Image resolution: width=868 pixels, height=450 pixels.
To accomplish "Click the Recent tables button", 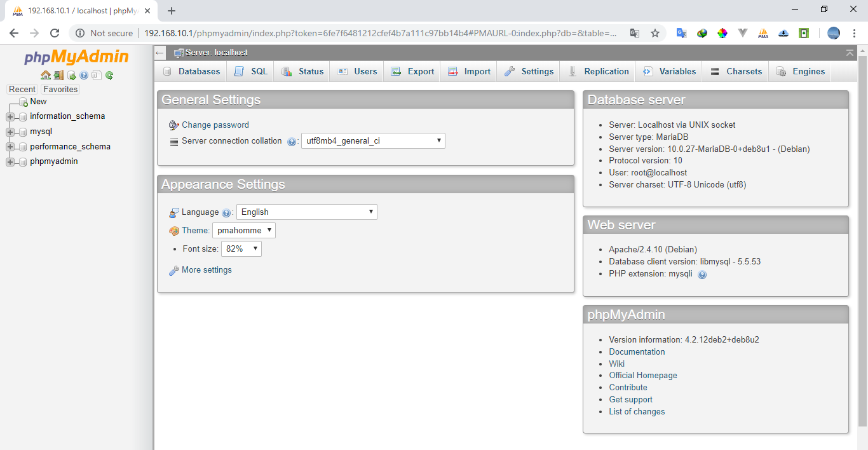I will click(x=22, y=90).
